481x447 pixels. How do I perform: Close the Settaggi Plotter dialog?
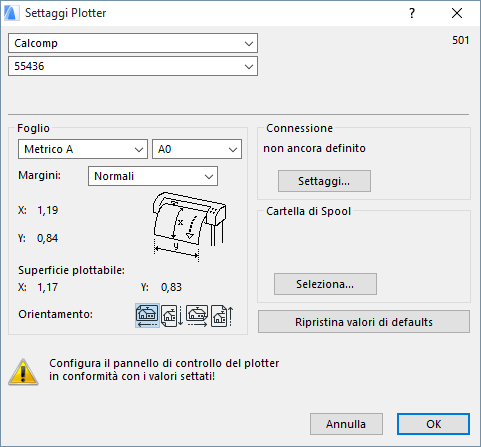tap(457, 13)
